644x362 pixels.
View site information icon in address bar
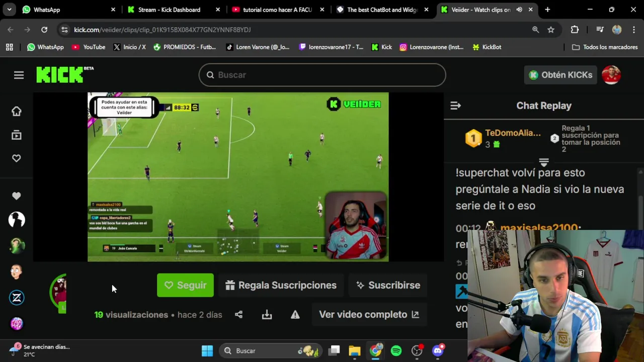point(64,30)
